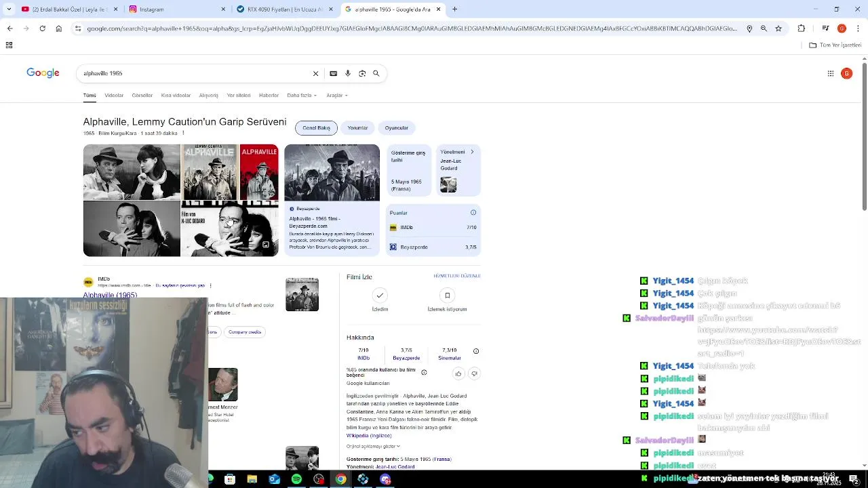Open a new browser tab
The height and width of the screenshot is (488, 868).
coord(455,9)
